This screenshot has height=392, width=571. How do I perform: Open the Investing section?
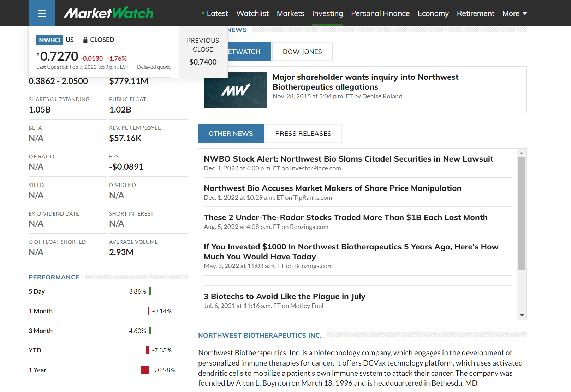point(327,13)
